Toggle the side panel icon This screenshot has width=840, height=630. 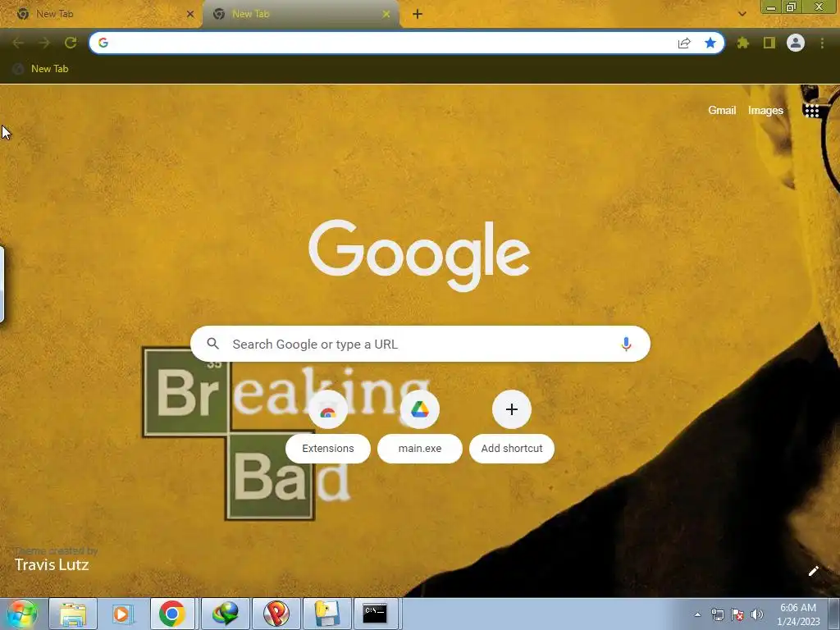[769, 43]
